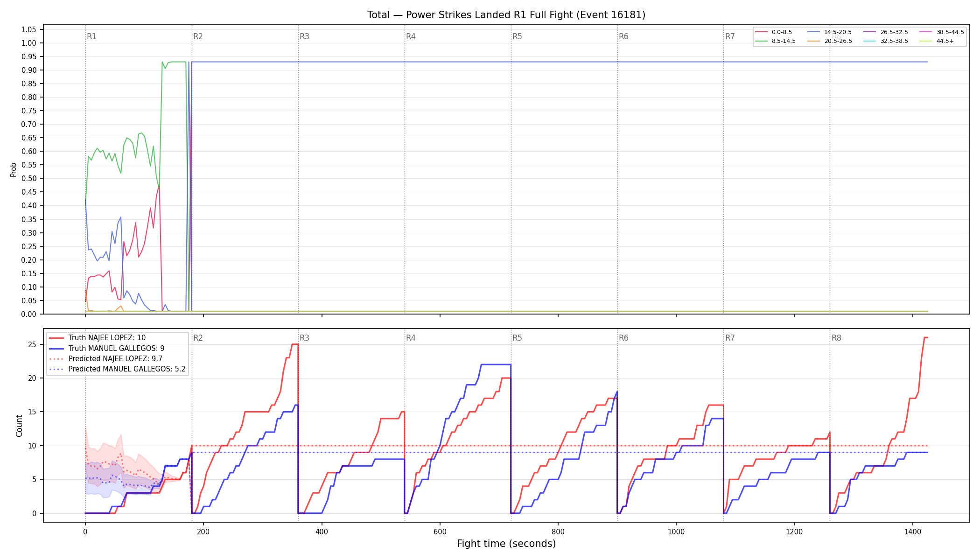Image resolution: width=980 pixels, height=560 pixels.
Task: Click the R3 round label in count chart
Action: coord(304,338)
